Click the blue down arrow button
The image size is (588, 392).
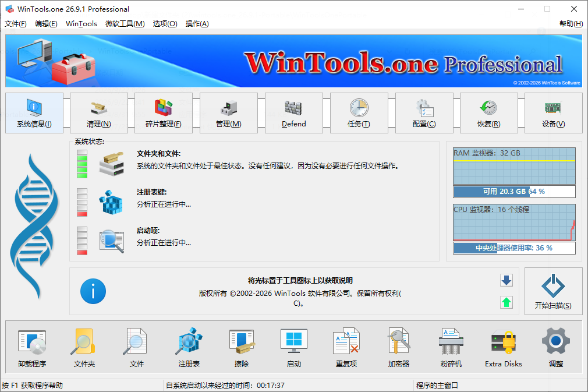click(x=506, y=280)
